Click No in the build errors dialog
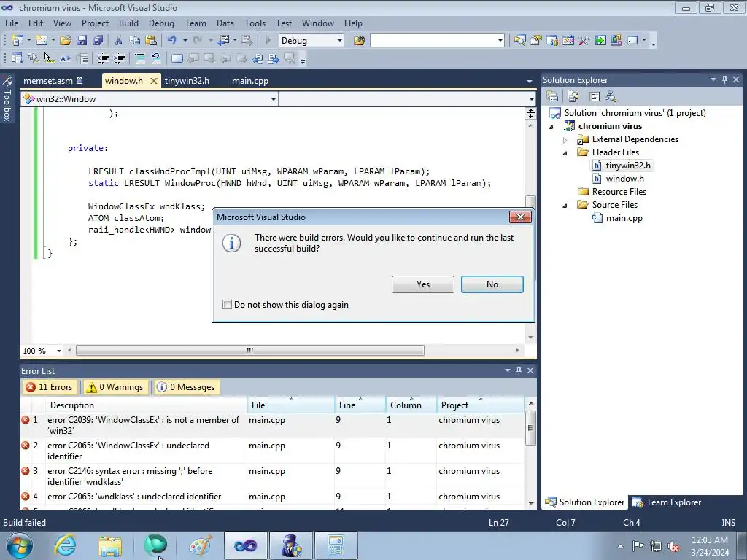 click(492, 284)
